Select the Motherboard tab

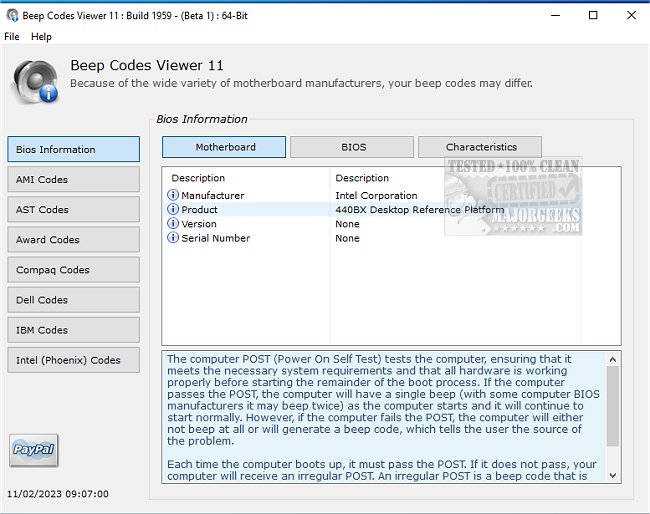(x=225, y=147)
